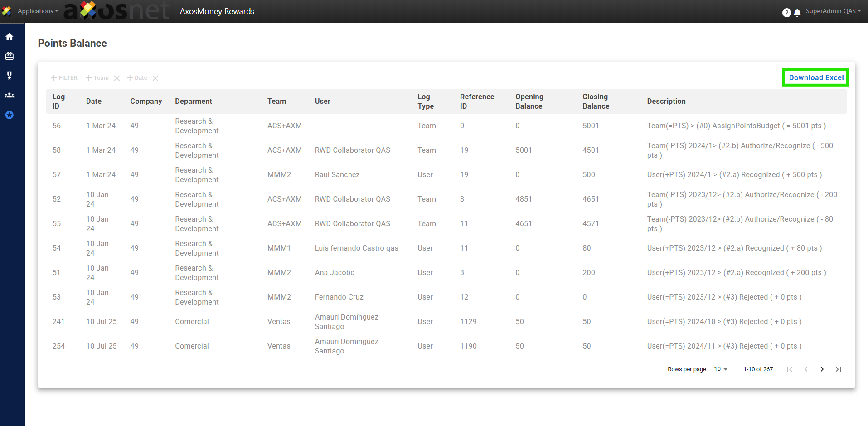Remove the Team filter chip
Viewport: 868px width, 426px height.
(117, 78)
